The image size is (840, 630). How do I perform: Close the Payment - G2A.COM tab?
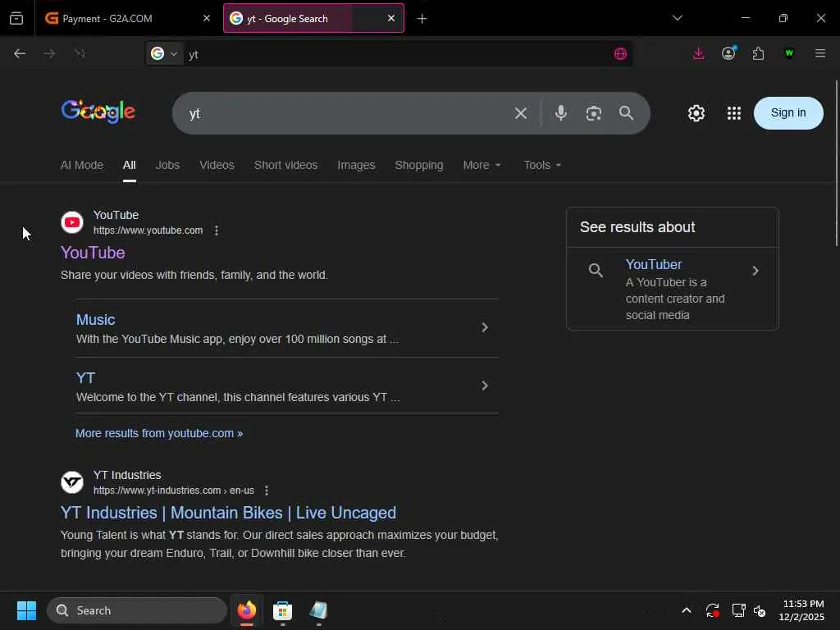coord(207,19)
